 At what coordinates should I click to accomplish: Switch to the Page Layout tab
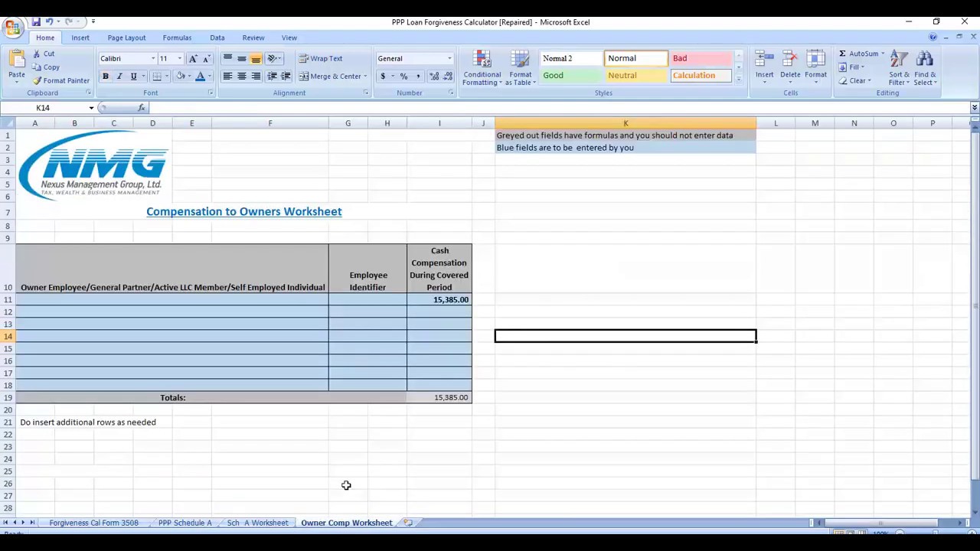pyautogui.click(x=126, y=37)
